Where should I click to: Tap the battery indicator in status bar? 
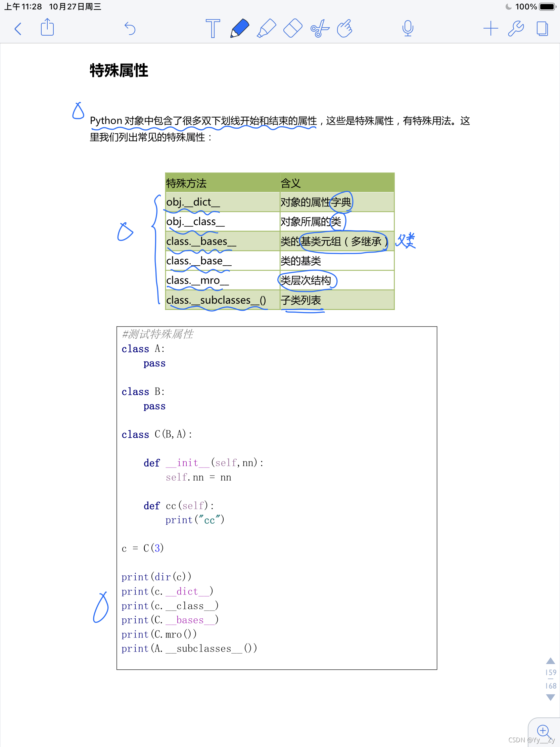(x=548, y=7)
